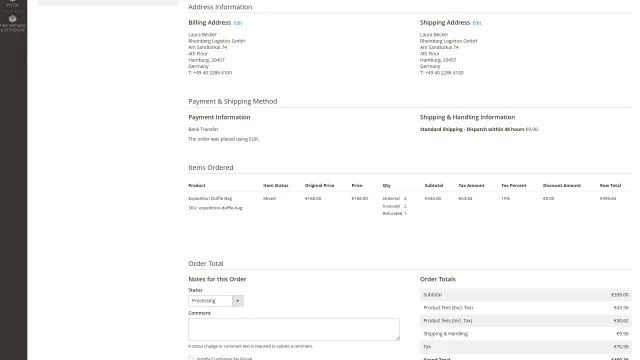The image size is (640, 360).
Task: Click the Payment & Shipping Method heading
Action: click(x=233, y=101)
